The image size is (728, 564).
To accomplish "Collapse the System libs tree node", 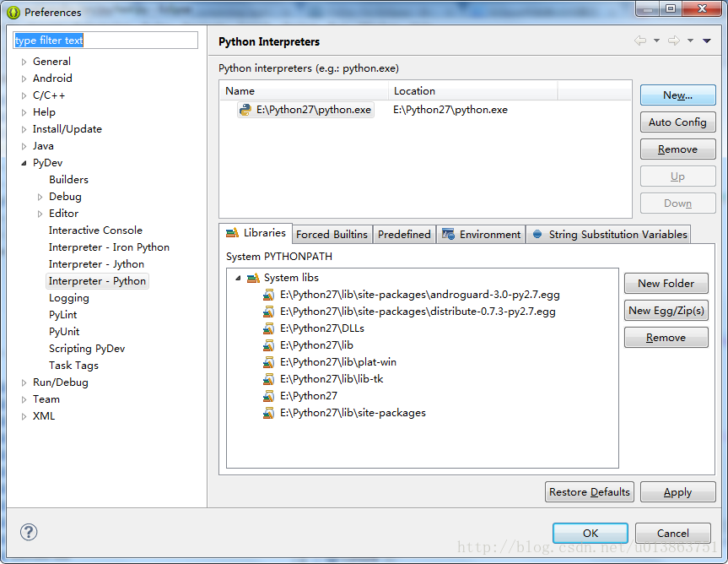I will coord(238,278).
